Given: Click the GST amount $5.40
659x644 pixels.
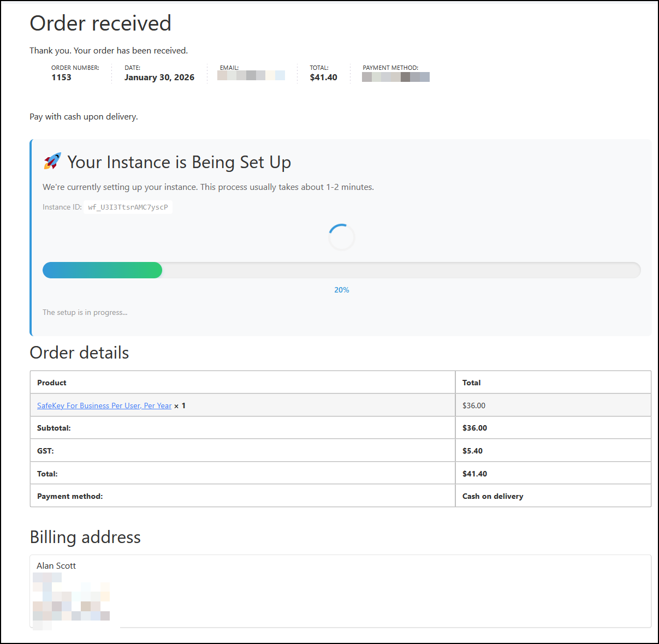Looking at the screenshot, I should point(473,451).
